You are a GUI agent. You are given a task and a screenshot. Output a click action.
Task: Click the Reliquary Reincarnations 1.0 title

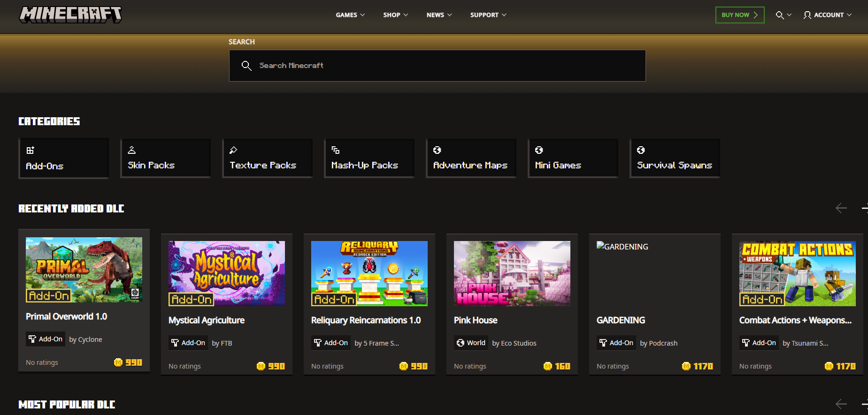pos(366,320)
